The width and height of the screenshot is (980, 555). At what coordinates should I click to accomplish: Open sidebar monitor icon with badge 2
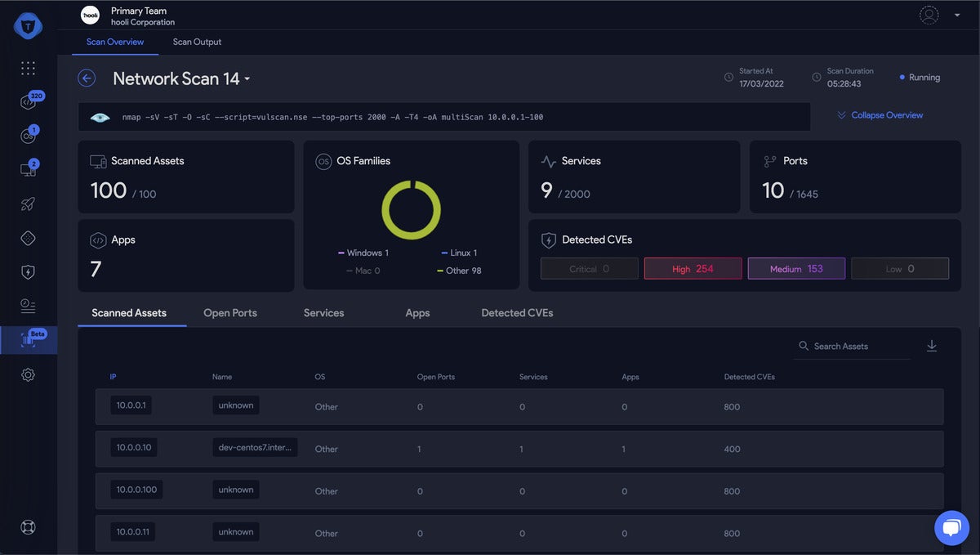28,170
